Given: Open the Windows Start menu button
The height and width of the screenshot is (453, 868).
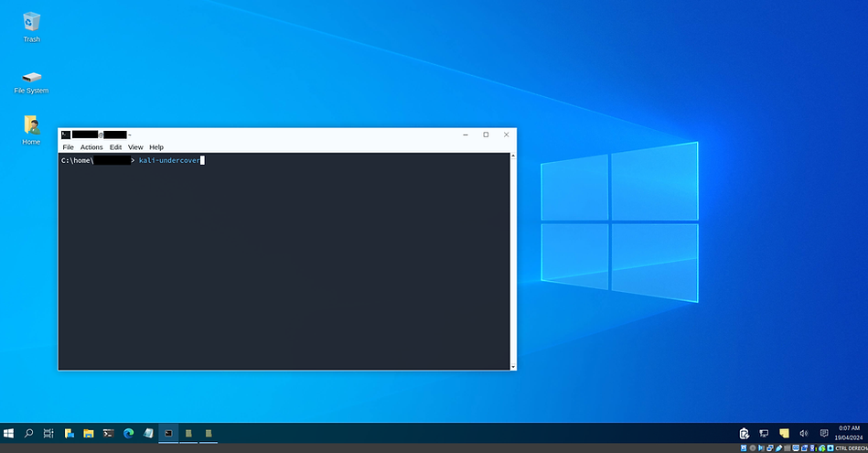Looking at the screenshot, I should tap(8, 433).
